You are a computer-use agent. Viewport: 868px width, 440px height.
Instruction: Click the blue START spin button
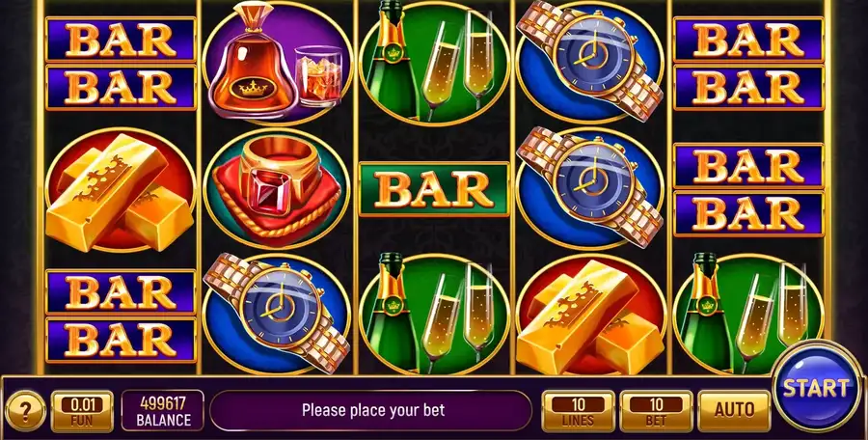(x=817, y=387)
